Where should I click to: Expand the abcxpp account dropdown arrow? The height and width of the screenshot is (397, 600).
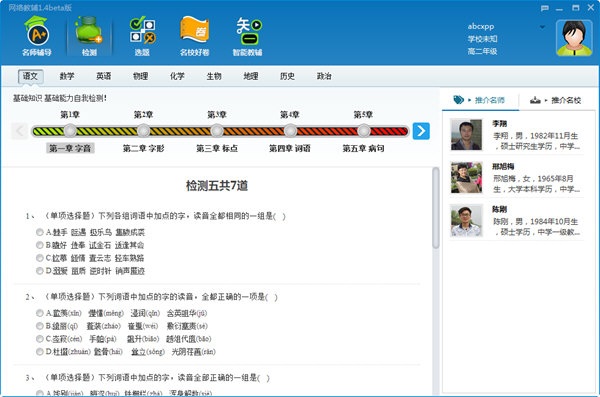click(x=542, y=27)
